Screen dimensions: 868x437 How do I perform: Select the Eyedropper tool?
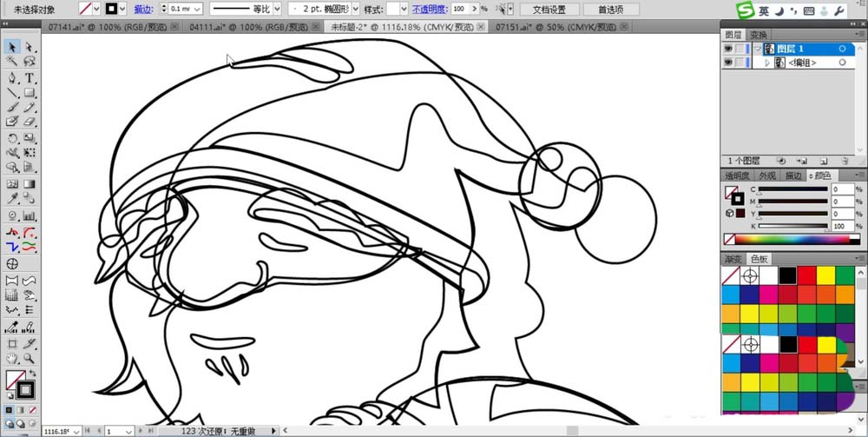pos(12,198)
